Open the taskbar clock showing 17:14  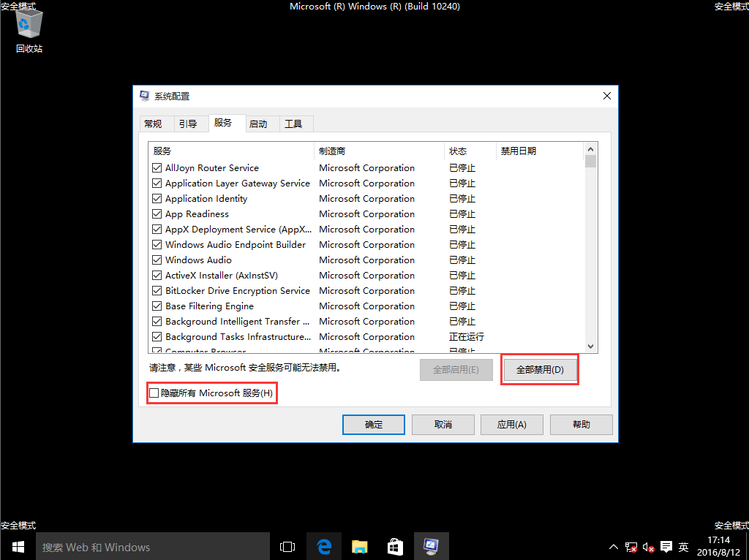click(x=718, y=547)
